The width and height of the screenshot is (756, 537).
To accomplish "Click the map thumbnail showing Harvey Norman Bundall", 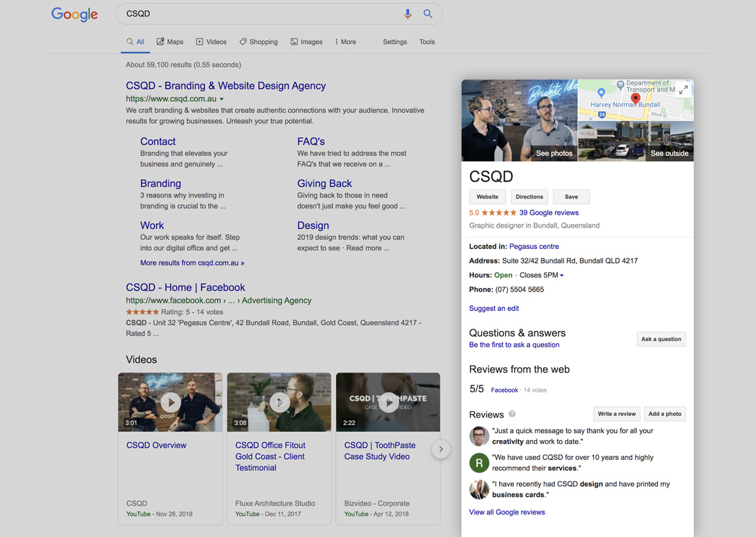I will (636, 100).
